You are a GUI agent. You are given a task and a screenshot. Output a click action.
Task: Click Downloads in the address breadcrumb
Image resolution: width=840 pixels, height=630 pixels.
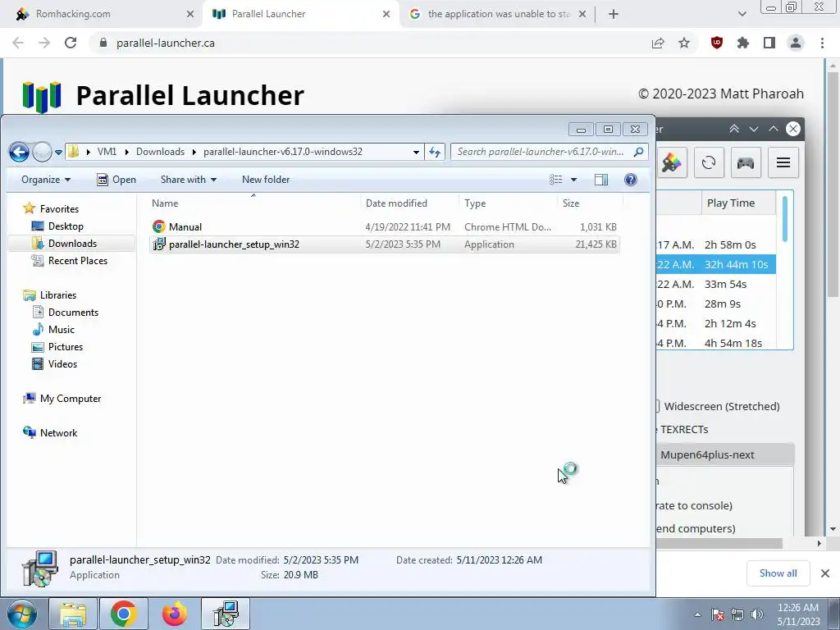coord(160,152)
